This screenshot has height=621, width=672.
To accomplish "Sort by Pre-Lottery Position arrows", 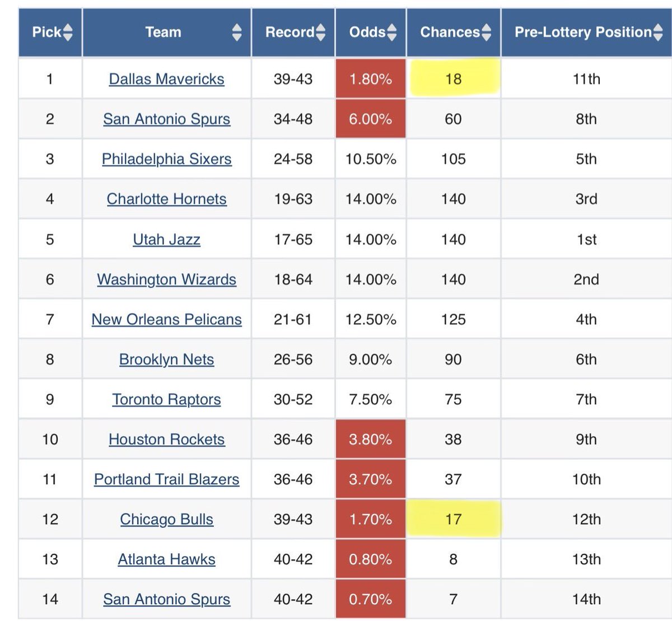I will click(x=658, y=32).
